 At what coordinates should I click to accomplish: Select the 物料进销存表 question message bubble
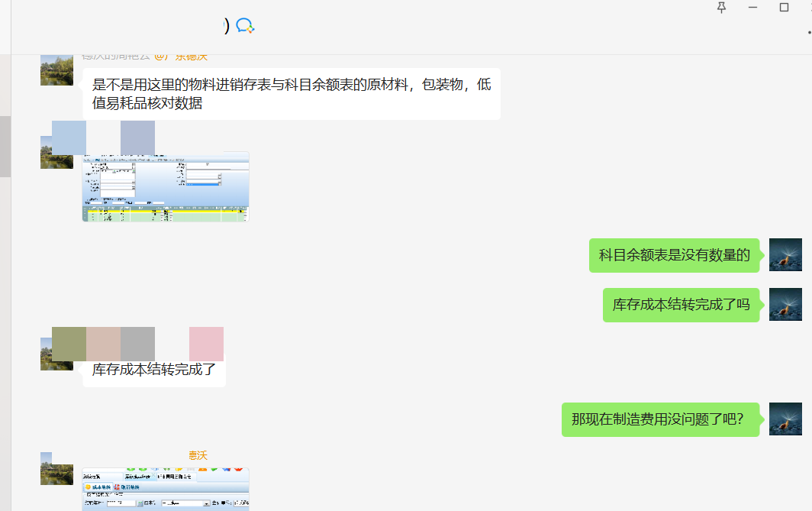(292, 94)
